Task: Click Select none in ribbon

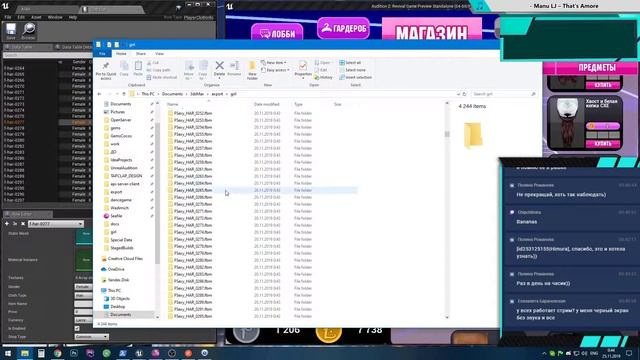Action: click(x=352, y=70)
